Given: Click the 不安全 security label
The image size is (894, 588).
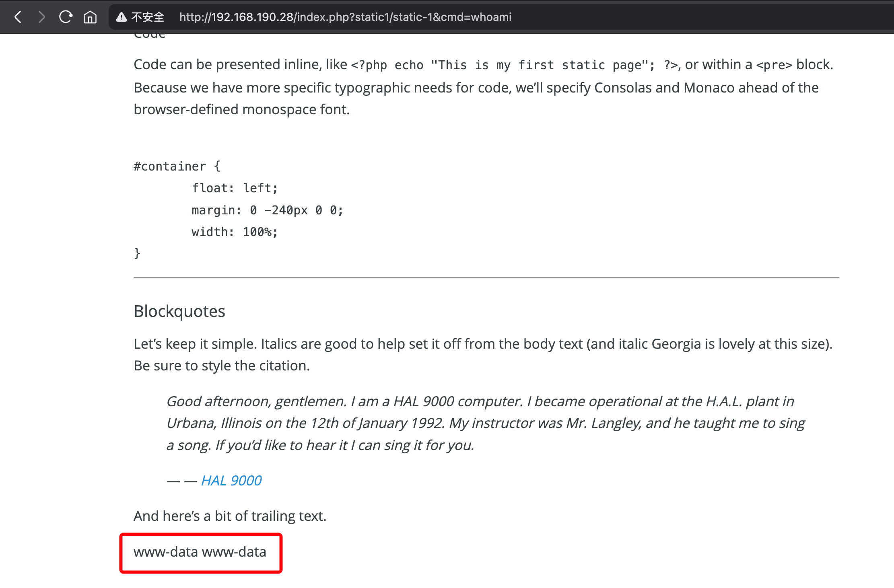Looking at the screenshot, I should [x=148, y=17].
